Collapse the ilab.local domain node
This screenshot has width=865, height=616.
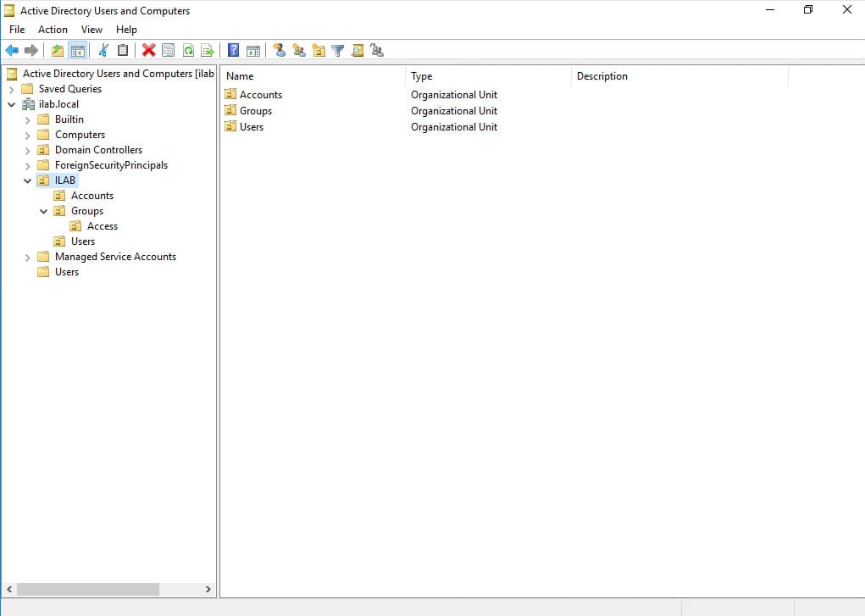pyautogui.click(x=11, y=104)
